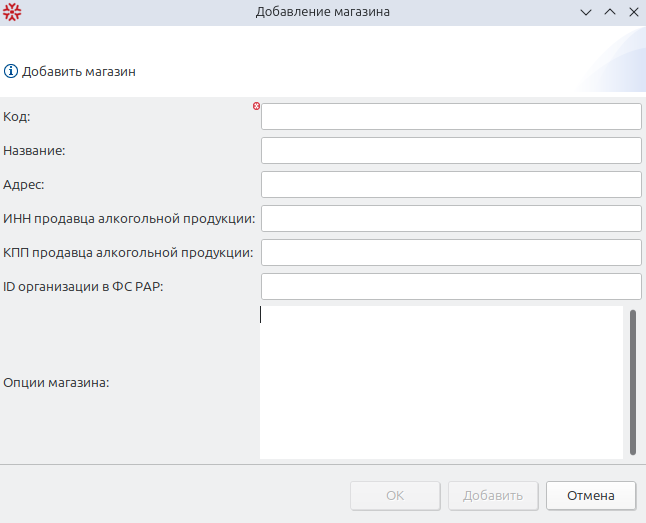646x523 pixels.
Task: Collapse window using the down chevron
Action: (586, 12)
